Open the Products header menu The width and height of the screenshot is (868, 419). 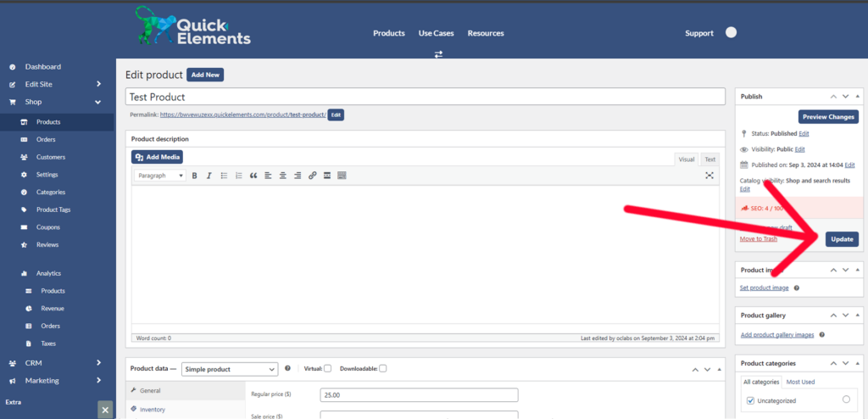click(x=389, y=33)
